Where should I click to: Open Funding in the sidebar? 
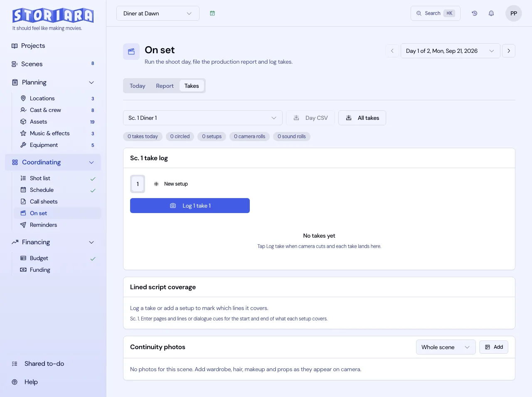point(57,270)
